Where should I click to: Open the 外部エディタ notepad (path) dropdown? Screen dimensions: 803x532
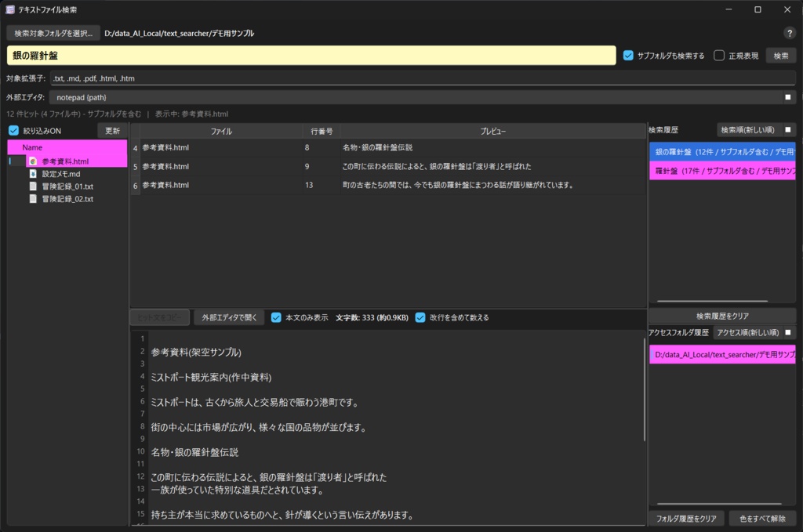pos(423,97)
